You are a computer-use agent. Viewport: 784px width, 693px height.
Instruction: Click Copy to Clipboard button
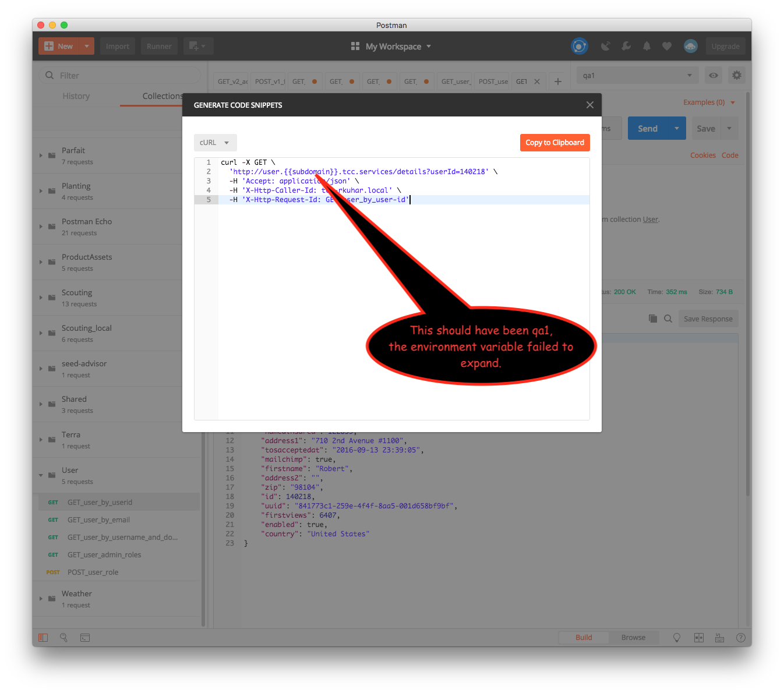pos(555,143)
